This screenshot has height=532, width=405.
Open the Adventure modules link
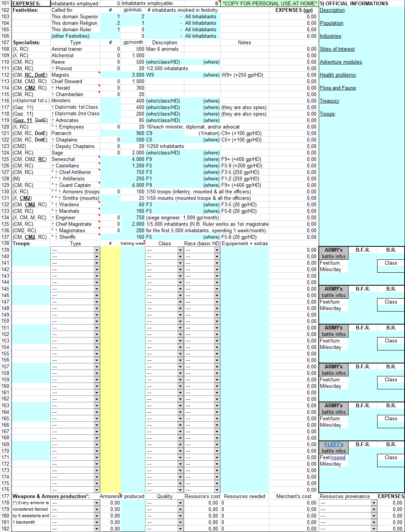(341, 62)
